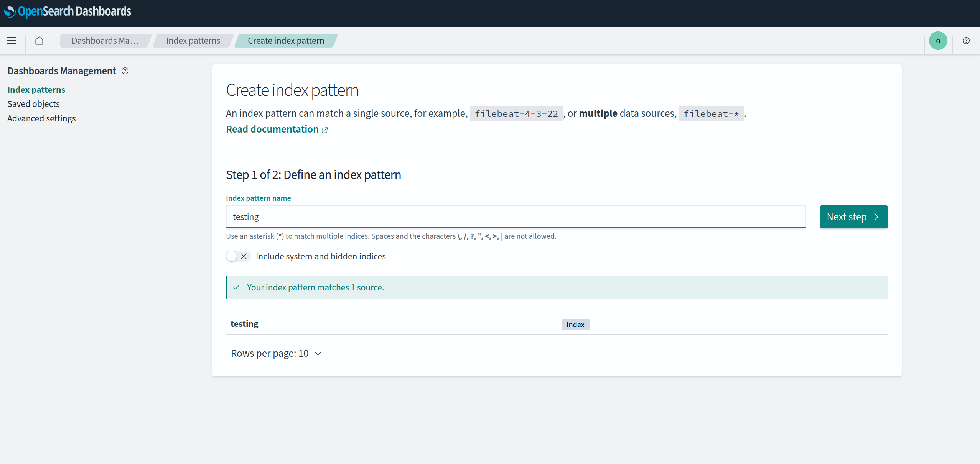This screenshot has height=464, width=980.
Task: Open Advanced settings from the sidebar
Action: click(41, 118)
